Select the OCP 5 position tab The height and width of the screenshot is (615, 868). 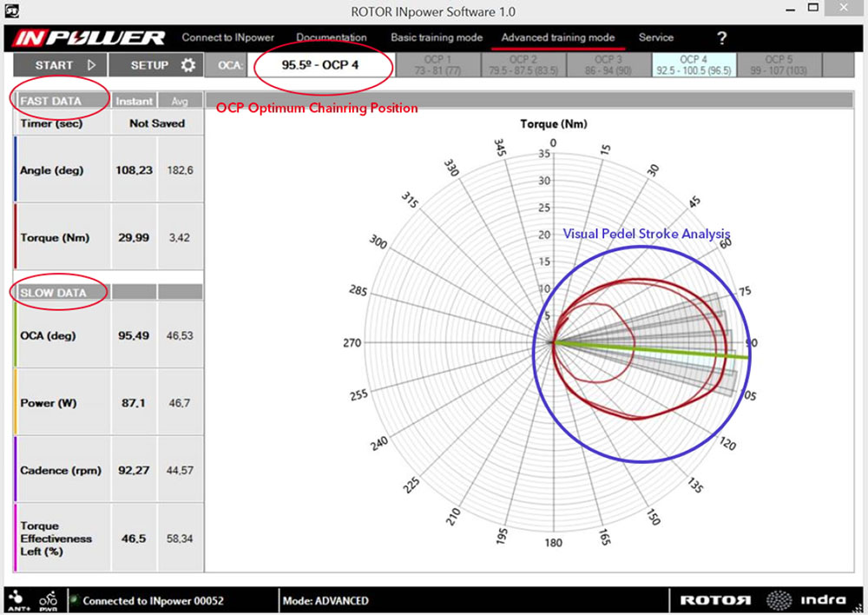click(x=778, y=65)
